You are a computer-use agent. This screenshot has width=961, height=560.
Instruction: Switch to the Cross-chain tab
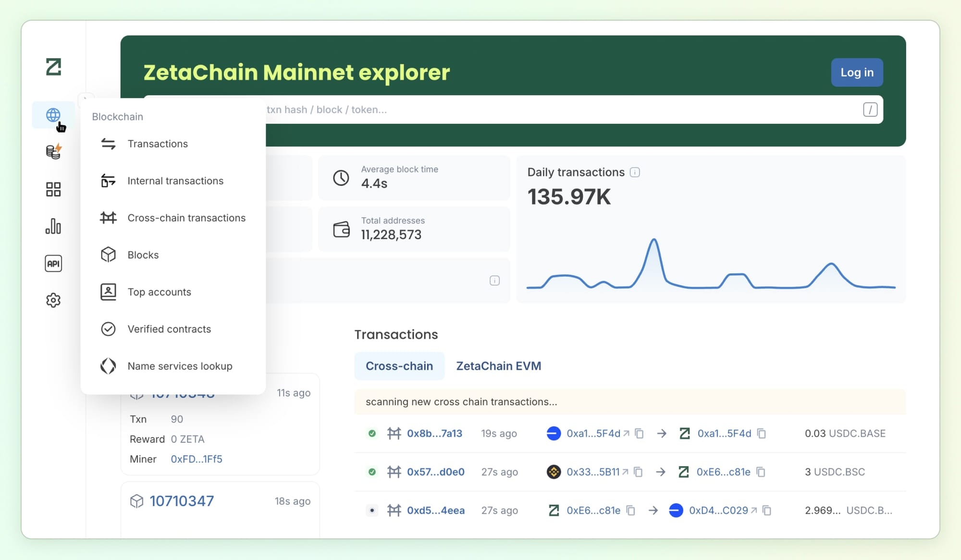click(x=399, y=366)
